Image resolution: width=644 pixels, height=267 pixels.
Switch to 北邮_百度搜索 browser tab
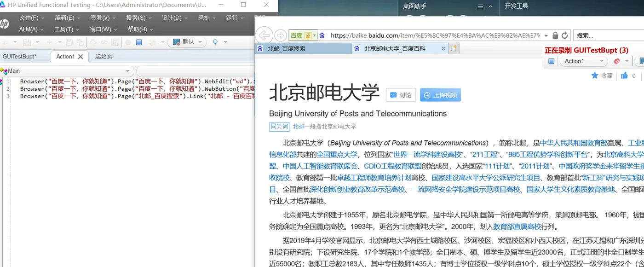coord(303,48)
